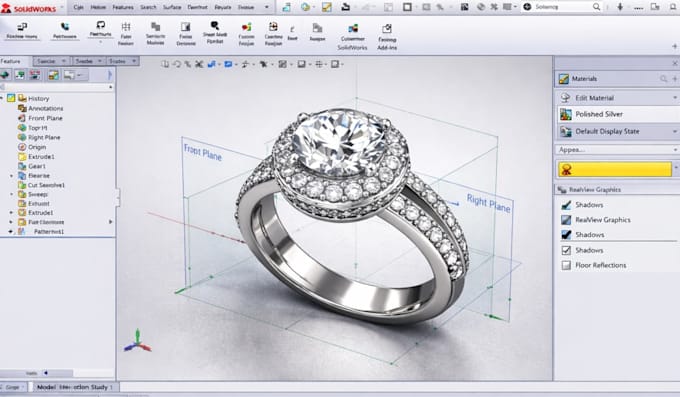This screenshot has height=397, width=680.
Task: Click the Origin icon in feature tree
Action: click(22, 147)
